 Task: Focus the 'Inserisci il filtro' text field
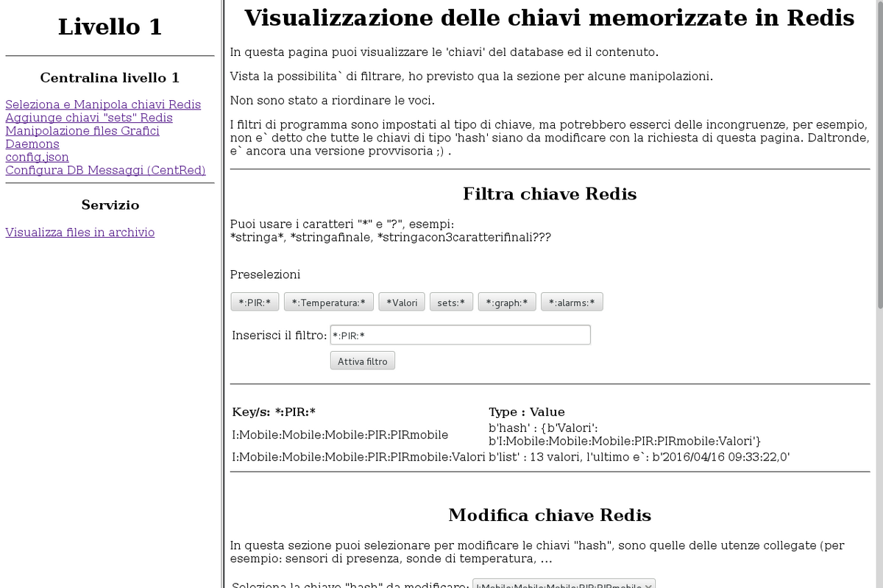tap(460, 336)
